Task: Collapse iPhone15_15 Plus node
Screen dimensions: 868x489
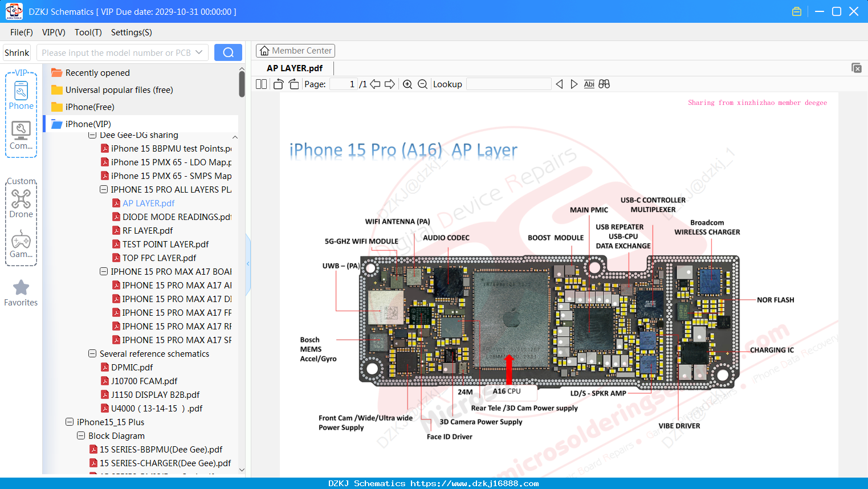Action: pyautogui.click(x=70, y=422)
